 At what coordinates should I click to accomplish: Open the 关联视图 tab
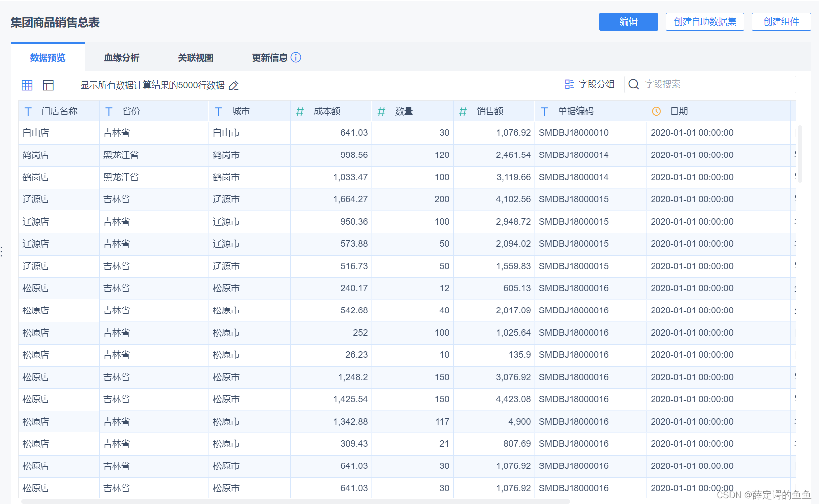(x=196, y=57)
